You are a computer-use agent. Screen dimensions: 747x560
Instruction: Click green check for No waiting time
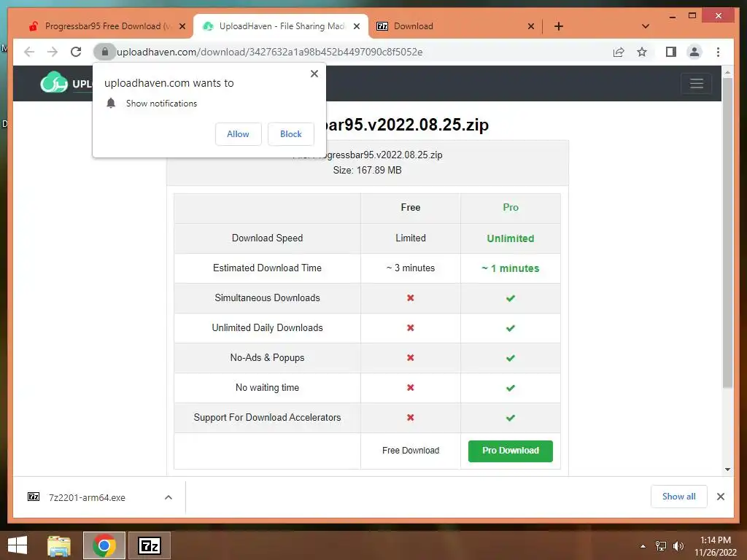pyautogui.click(x=510, y=388)
